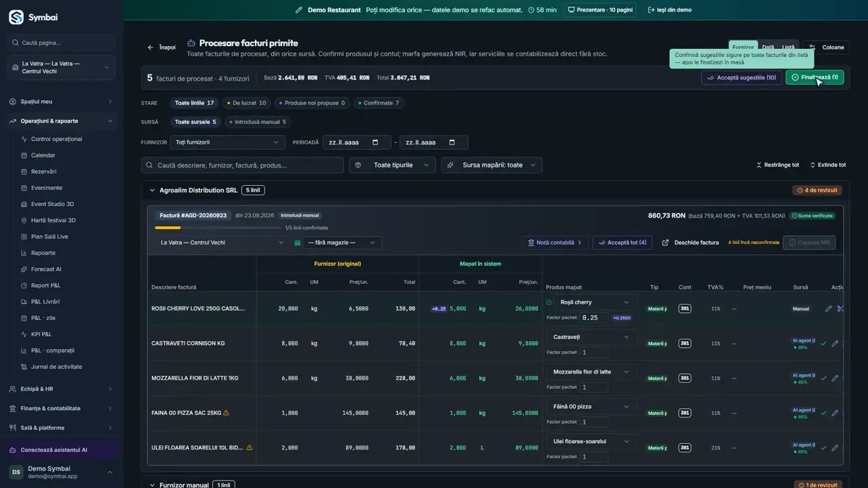The image size is (868, 488).
Task: Click the Symbai logo icon
Action: click(16, 17)
